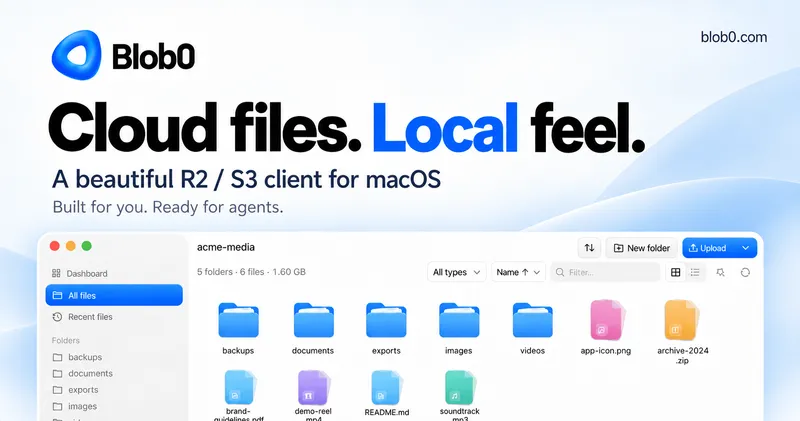Click the pin icon beside the view toggles
Viewport: 800px width, 421px height.
(720, 273)
